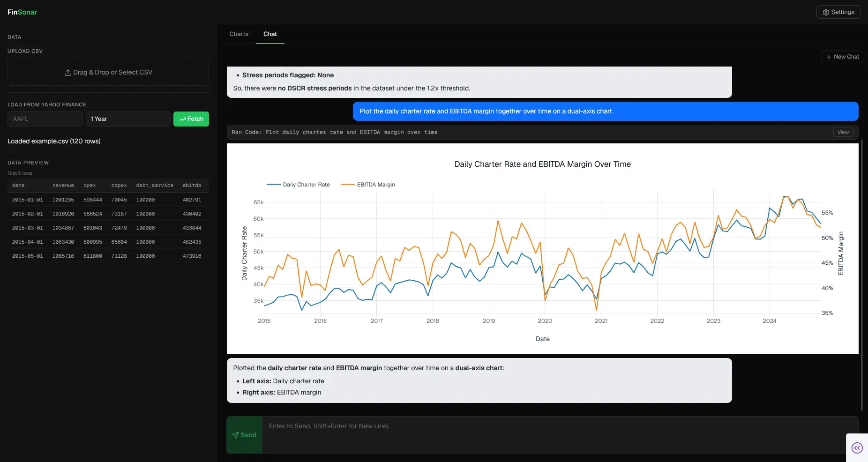868x462 pixels.
Task: Click the 2015-02-01 date cell
Action: coord(28,214)
